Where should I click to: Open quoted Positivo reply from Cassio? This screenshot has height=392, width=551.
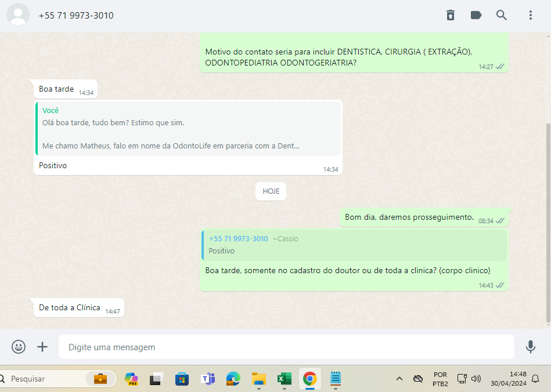point(354,245)
